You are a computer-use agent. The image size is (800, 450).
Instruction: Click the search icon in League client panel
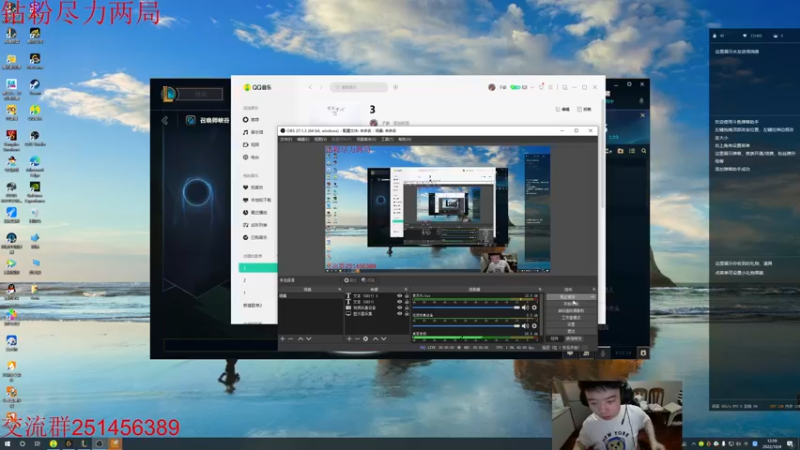643,151
